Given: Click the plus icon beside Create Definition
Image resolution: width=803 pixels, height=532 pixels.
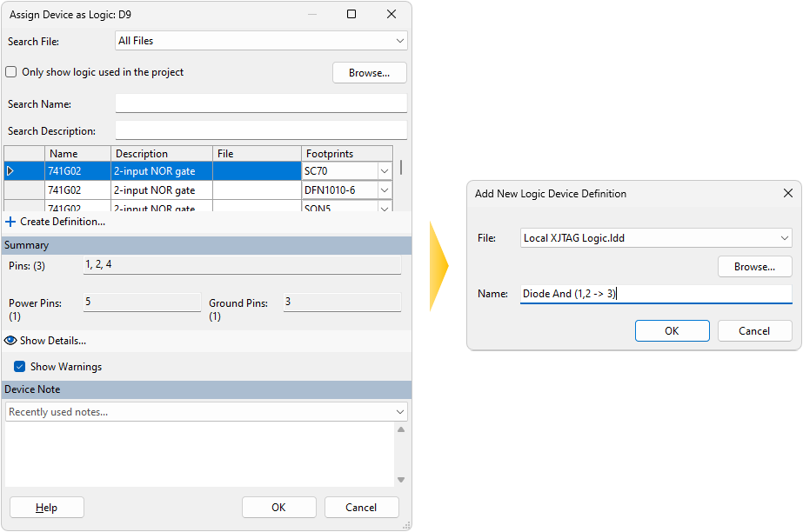Looking at the screenshot, I should point(10,222).
